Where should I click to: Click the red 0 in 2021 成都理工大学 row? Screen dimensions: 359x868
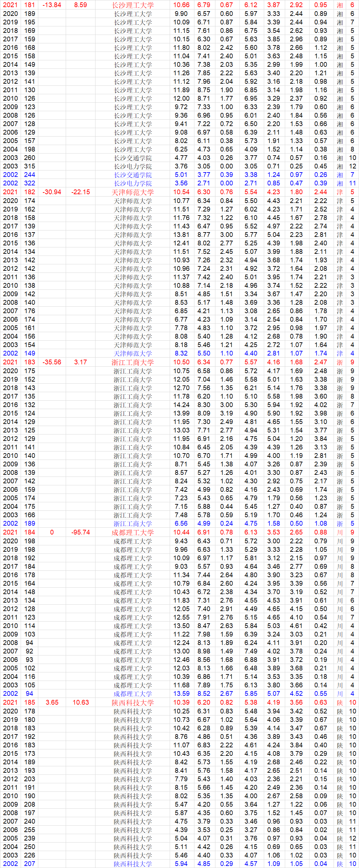(52, 532)
